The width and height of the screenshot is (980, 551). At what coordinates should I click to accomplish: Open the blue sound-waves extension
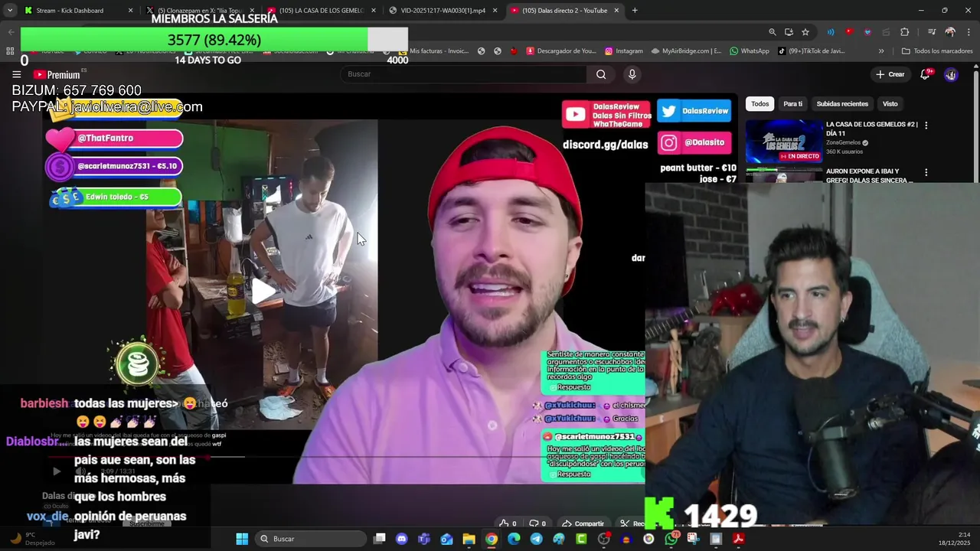click(x=831, y=32)
